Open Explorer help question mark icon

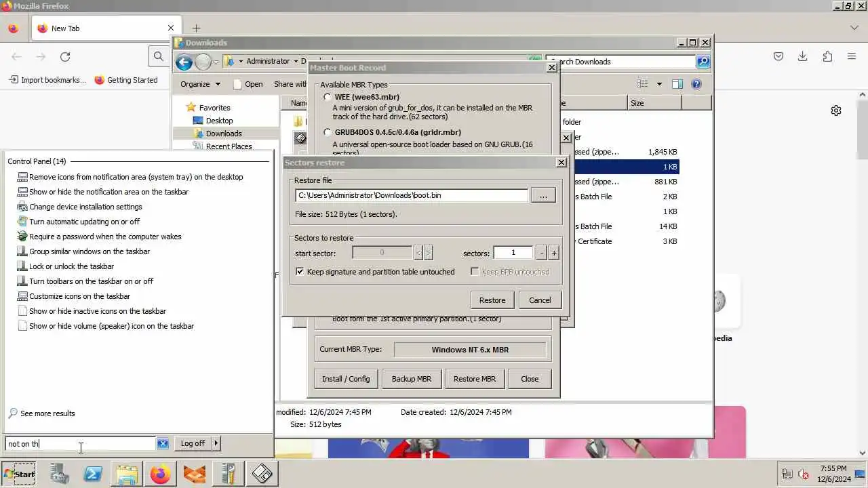(x=696, y=84)
